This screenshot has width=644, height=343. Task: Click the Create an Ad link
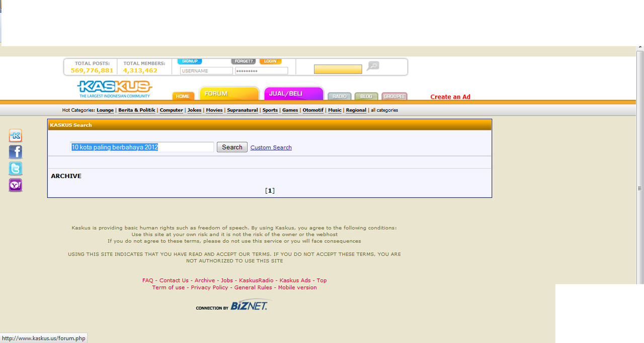tap(450, 97)
